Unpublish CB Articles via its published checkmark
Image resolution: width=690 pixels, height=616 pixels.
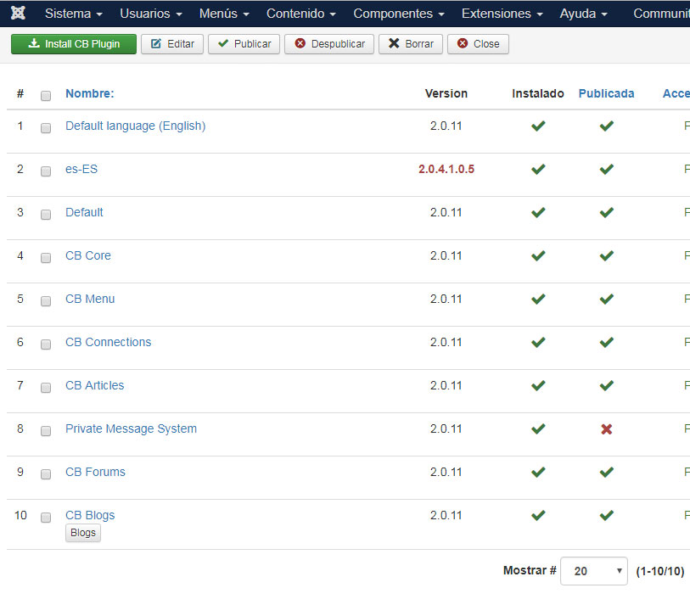coord(606,385)
